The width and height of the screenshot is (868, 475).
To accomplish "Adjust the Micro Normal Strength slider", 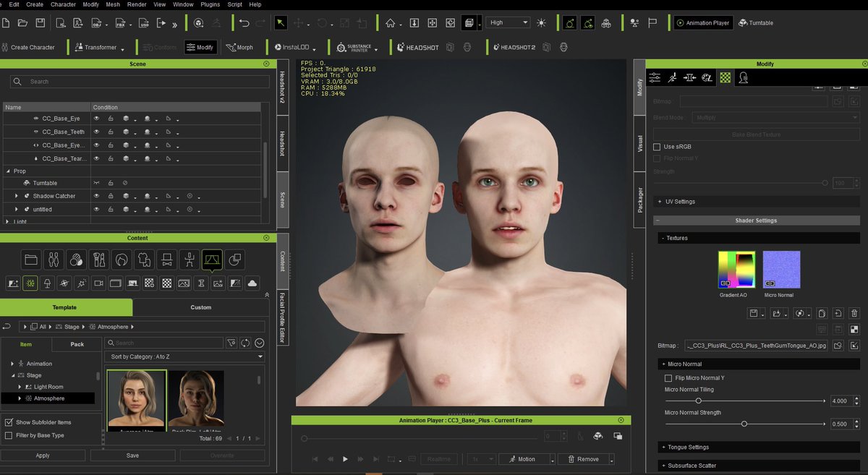I will tap(744, 424).
